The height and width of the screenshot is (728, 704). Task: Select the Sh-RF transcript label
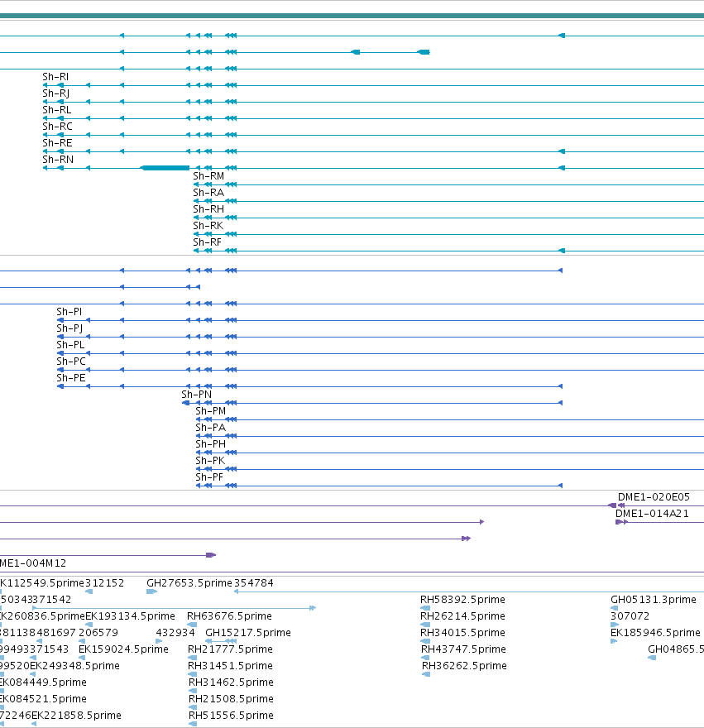207,242
